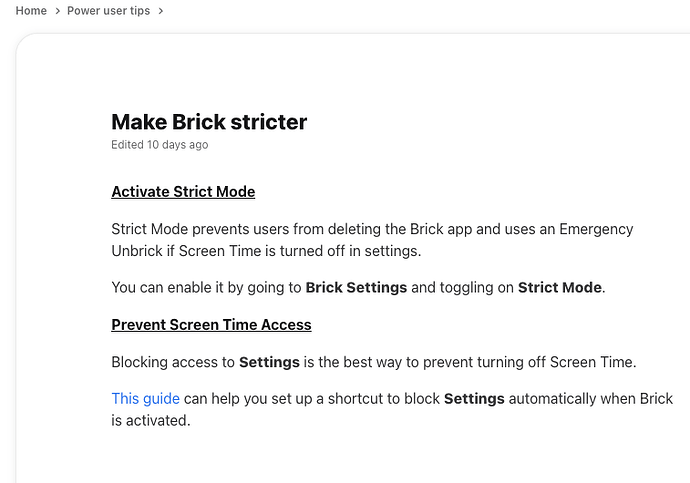The width and height of the screenshot is (690, 483).
Task: Click the chevron right after Home
Action: pos(57,11)
